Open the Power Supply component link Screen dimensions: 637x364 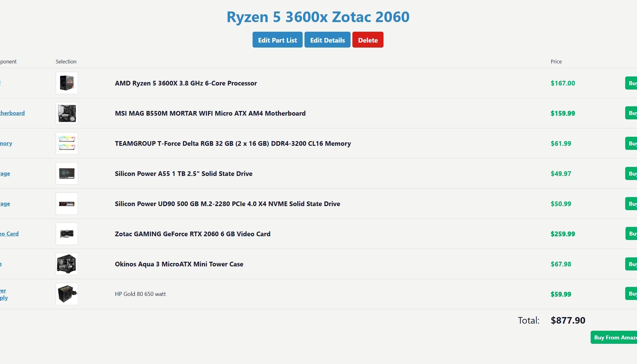point(4,294)
